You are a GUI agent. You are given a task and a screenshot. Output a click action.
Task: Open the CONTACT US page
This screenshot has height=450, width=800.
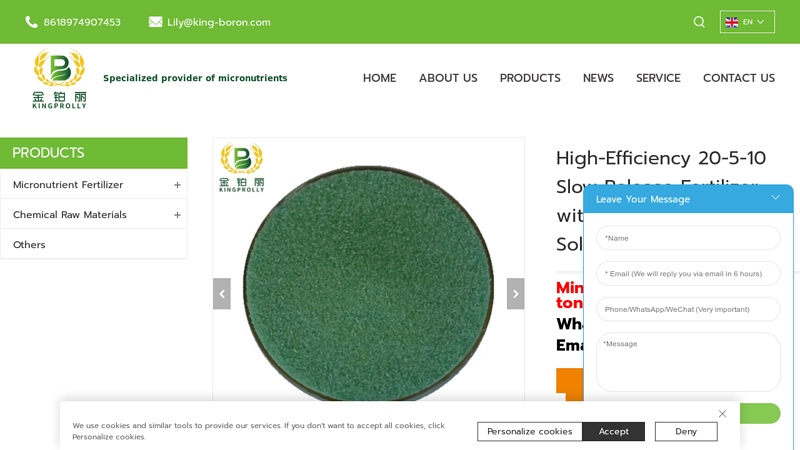point(738,78)
